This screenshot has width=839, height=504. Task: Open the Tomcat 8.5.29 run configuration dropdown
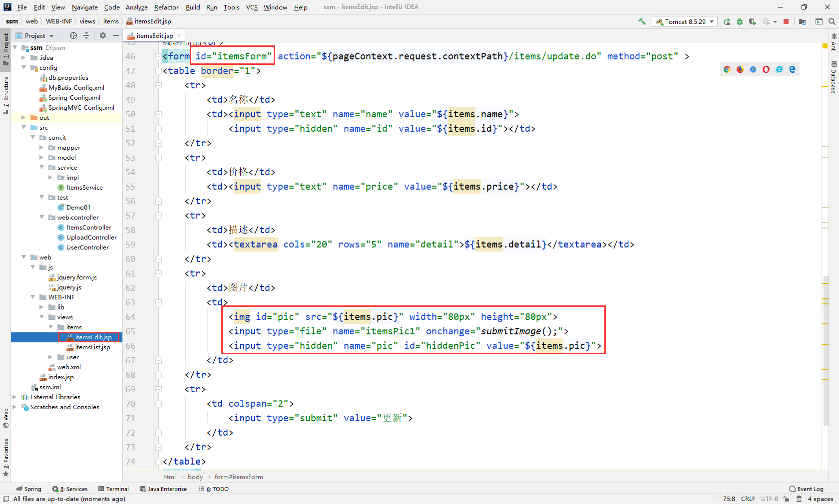coord(685,21)
